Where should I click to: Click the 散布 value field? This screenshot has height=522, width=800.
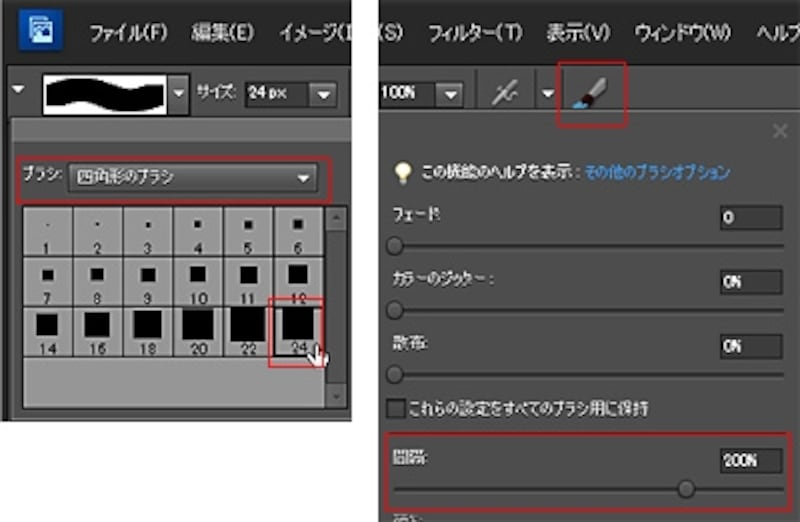tap(751, 346)
